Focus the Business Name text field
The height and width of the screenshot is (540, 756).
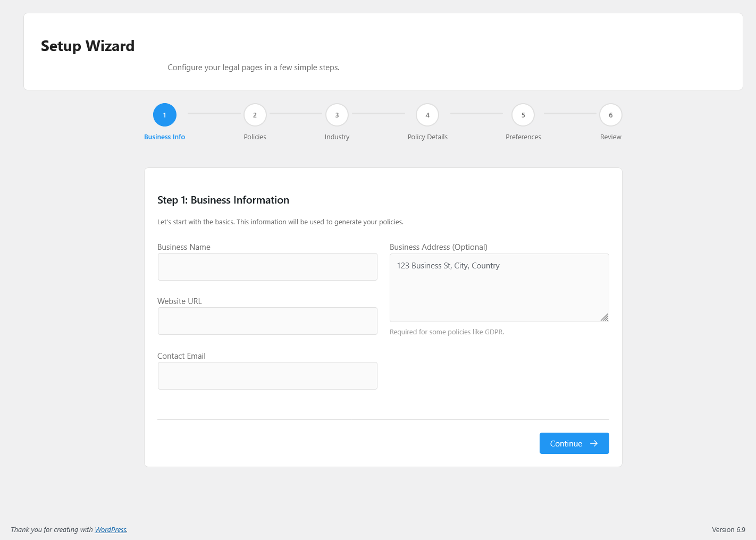click(x=267, y=267)
